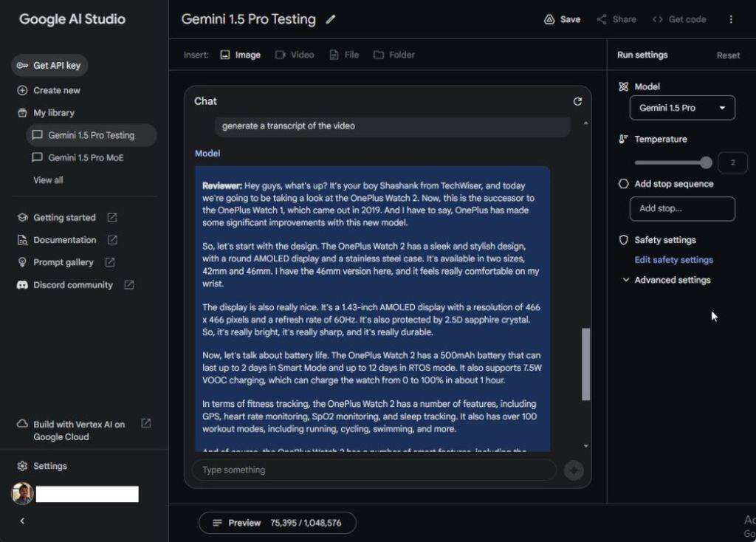This screenshot has width=756, height=542.
Task: Click the Get API key button
Action: click(x=49, y=66)
